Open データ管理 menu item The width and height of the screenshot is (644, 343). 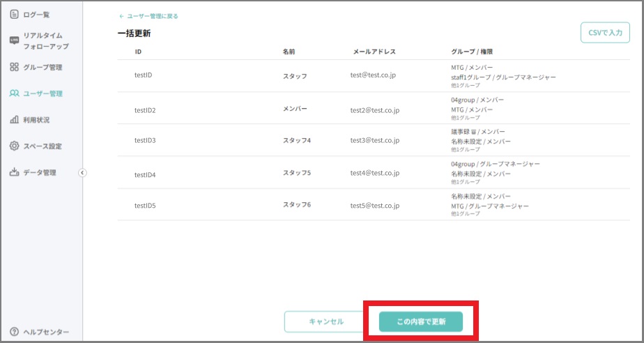coord(40,172)
